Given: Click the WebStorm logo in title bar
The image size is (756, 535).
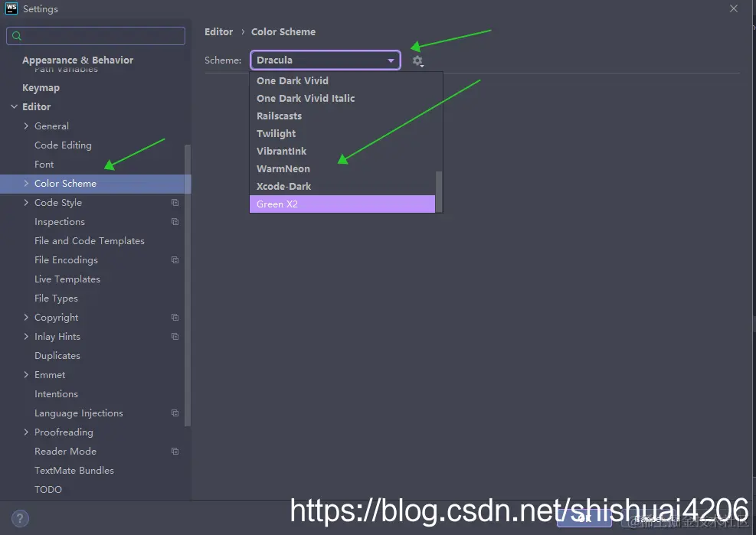Looking at the screenshot, I should [x=11, y=8].
